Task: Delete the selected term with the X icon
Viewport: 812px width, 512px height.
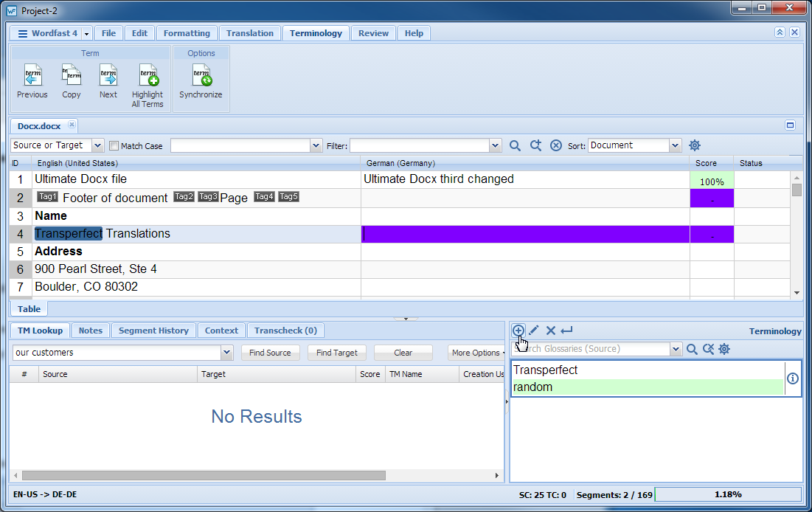Action: coord(550,330)
